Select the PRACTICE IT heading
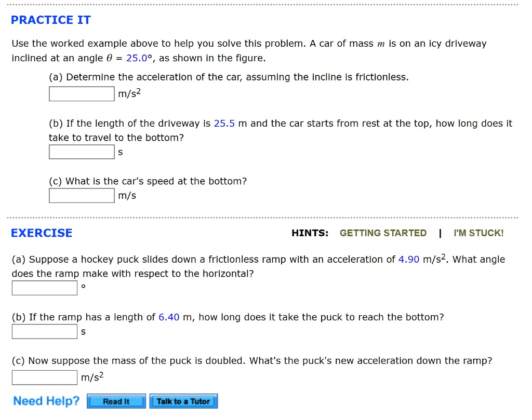This screenshot has width=532, height=420. click(x=50, y=20)
